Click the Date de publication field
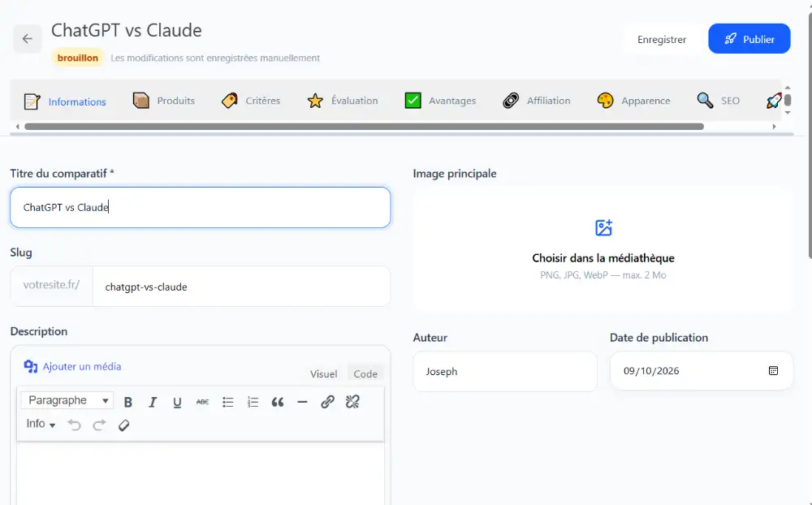 coord(702,371)
